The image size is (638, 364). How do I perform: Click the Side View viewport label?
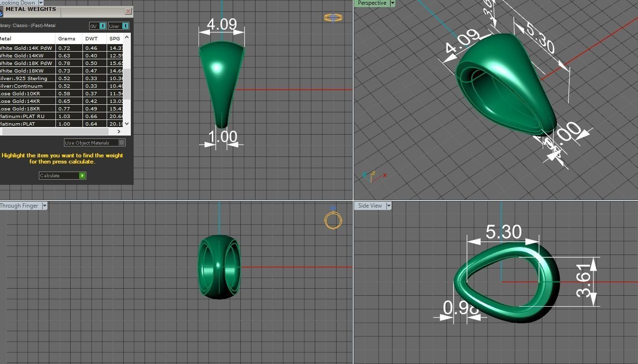click(370, 206)
